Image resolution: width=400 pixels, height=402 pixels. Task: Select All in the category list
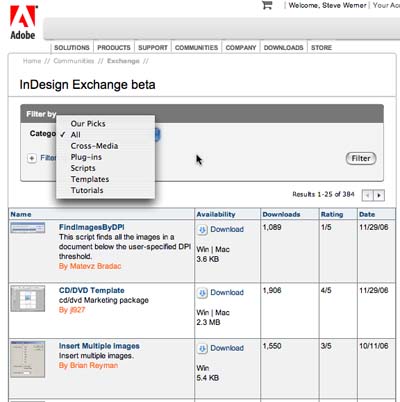coord(76,135)
